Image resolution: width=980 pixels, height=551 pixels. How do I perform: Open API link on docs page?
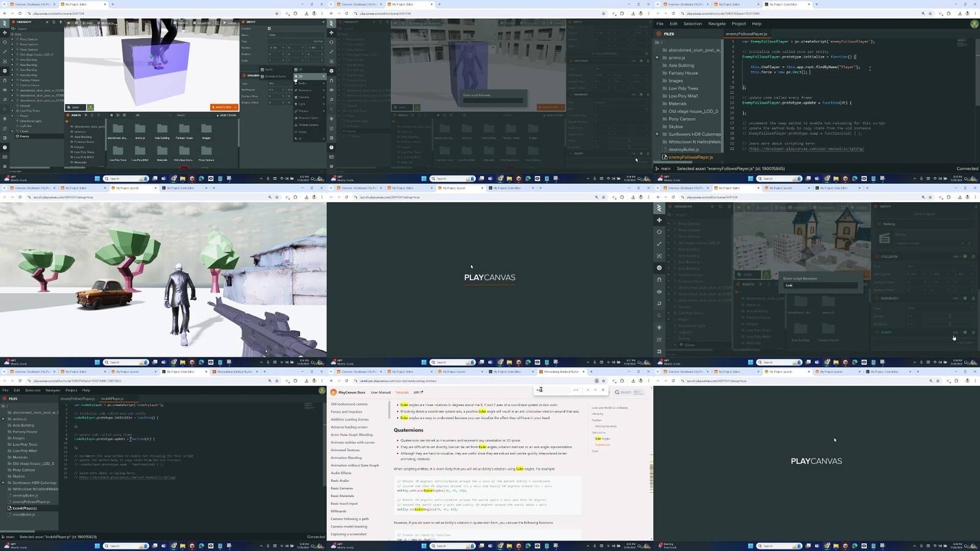point(418,392)
